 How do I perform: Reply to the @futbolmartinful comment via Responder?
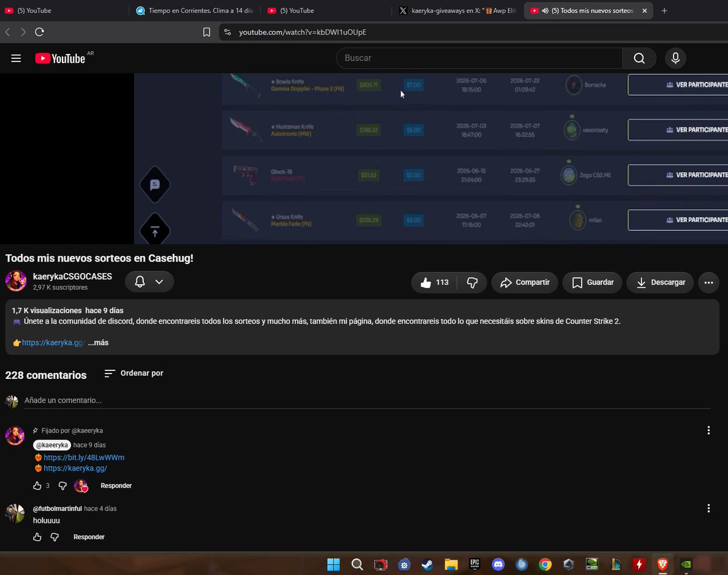[89, 537]
